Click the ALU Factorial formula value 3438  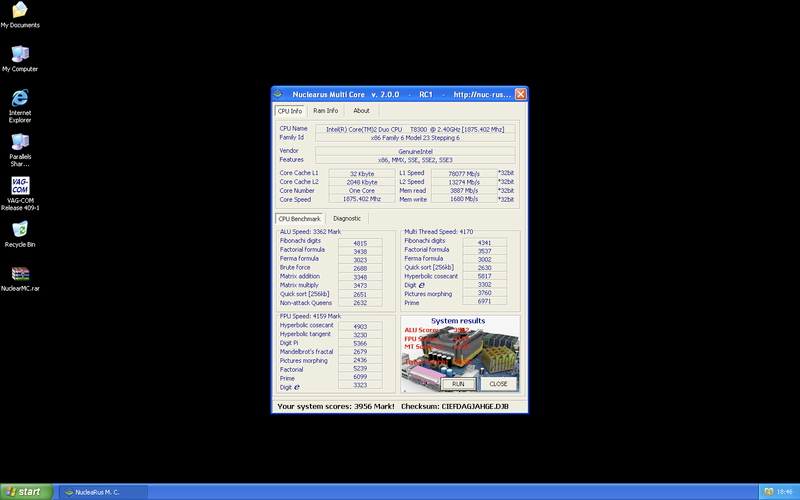[x=360, y=252]
